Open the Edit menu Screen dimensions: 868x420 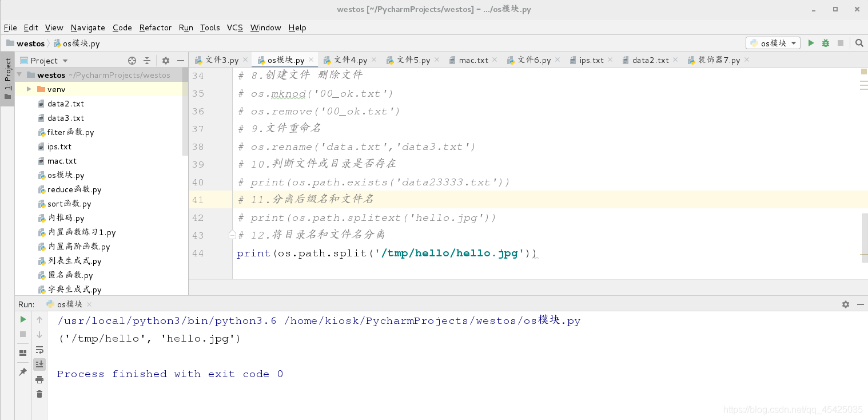point(31,27)
